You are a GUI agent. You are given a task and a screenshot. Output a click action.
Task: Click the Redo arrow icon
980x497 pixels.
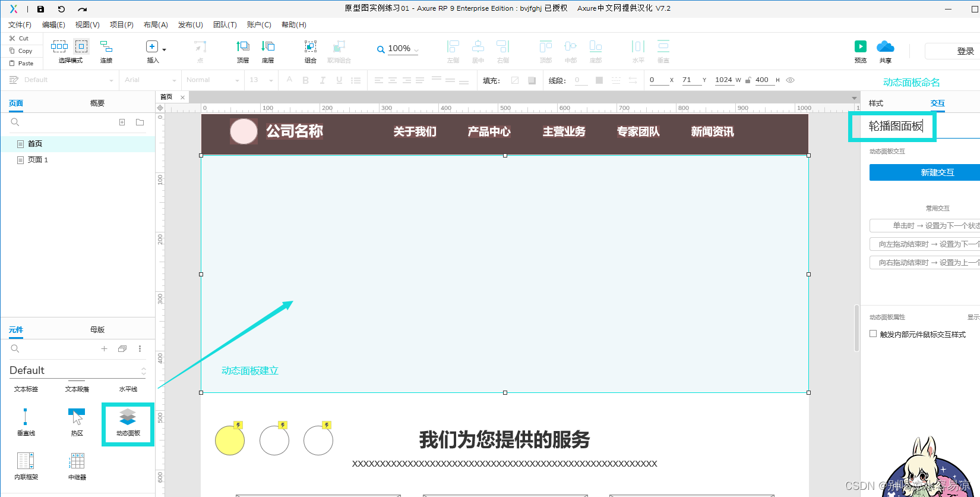pos(82,9)
